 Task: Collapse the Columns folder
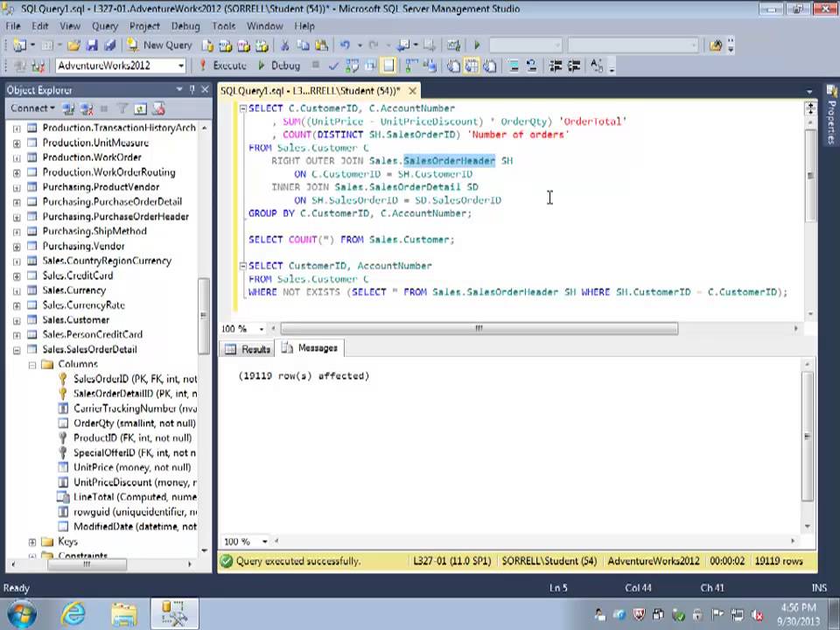pyautogui.click(x=32, y=365)
